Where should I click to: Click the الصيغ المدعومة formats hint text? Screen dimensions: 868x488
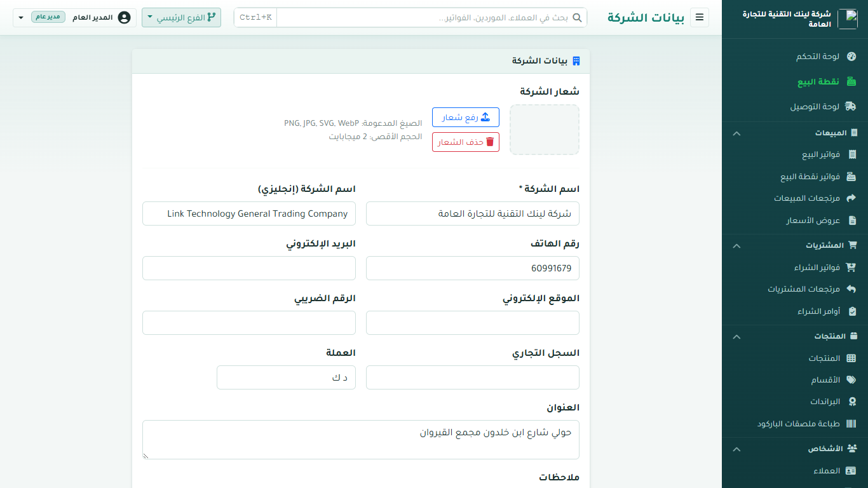(x=353, y=123)
